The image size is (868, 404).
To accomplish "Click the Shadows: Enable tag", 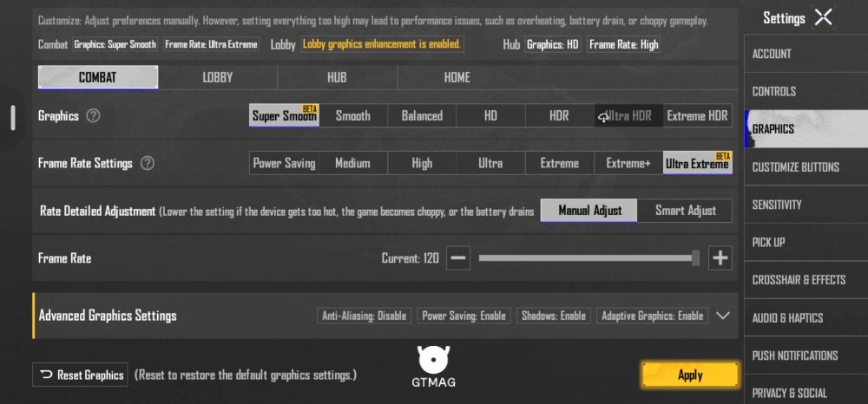I will pyautogui.click(x=554, y=316).
